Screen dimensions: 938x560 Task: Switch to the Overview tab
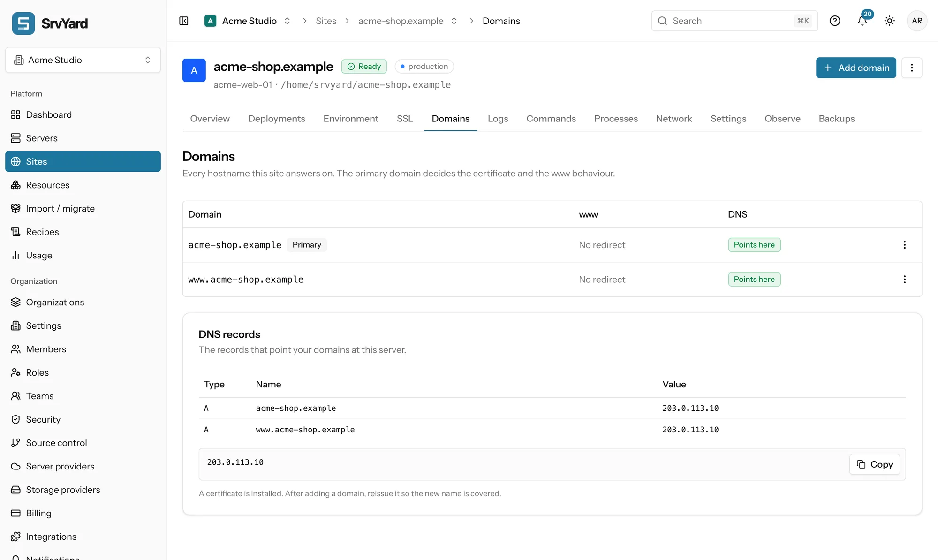[x=210, y=119]
